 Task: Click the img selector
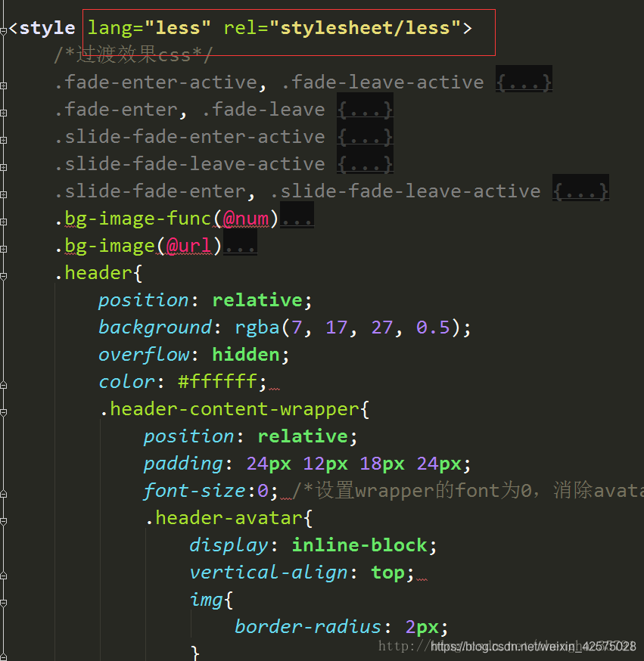(206, 600)
